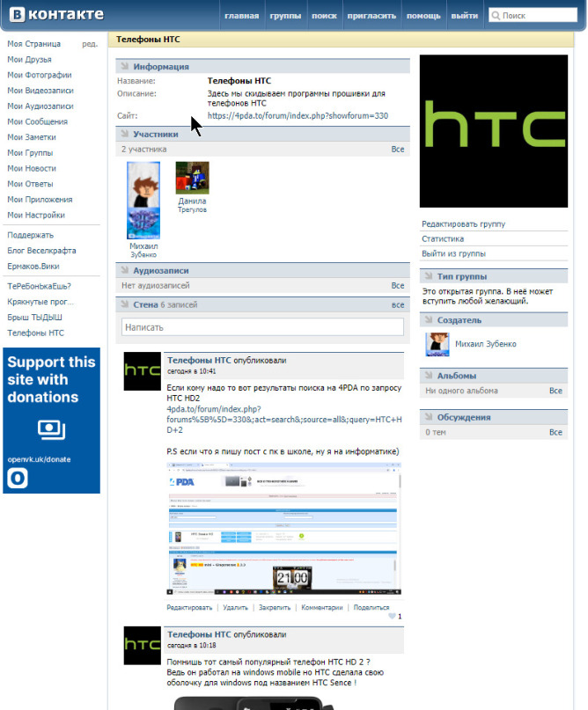The height and width of the screenshot is (710, 588).
Task: Open Мои Друзья in sidebar
Action: pos(29,59)
